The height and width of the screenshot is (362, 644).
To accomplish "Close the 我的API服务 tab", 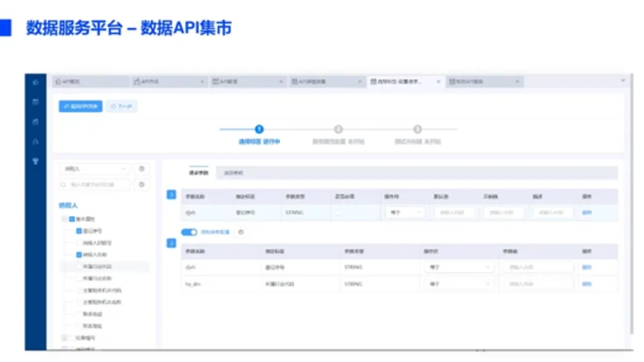I will tap(517, 82).
